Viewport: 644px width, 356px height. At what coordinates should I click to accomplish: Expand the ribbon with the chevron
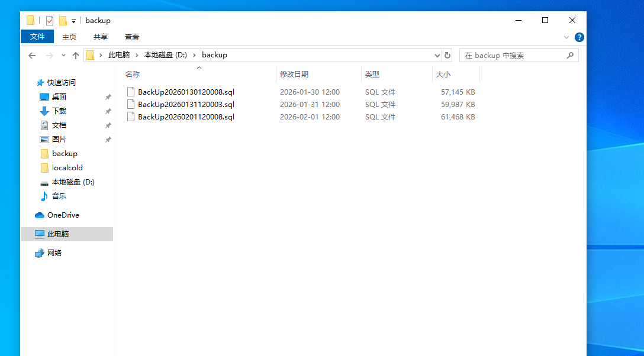coord(566,37)
